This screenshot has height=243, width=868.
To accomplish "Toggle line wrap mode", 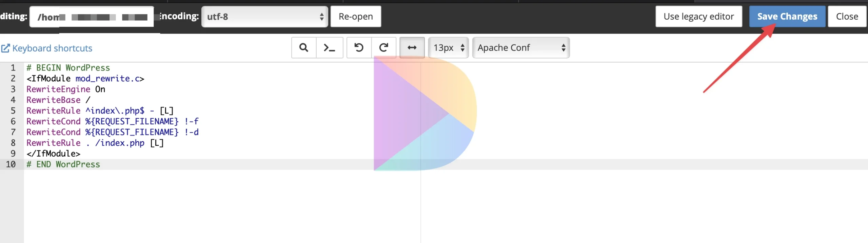I will (x=412, y=48).
